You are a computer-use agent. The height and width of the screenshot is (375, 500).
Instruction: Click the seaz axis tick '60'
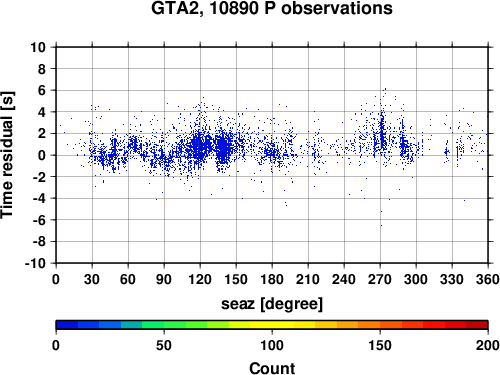(x=128, y=279)
